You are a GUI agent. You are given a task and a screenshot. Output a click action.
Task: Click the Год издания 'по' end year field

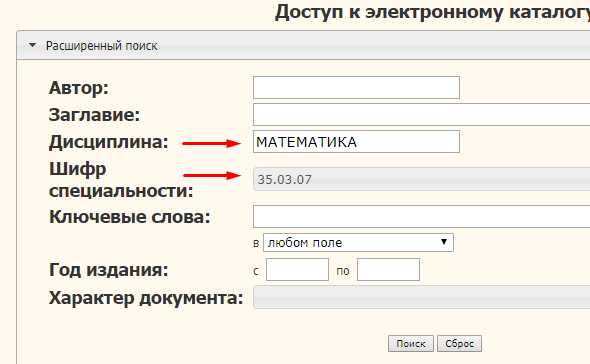coord(388,270)
